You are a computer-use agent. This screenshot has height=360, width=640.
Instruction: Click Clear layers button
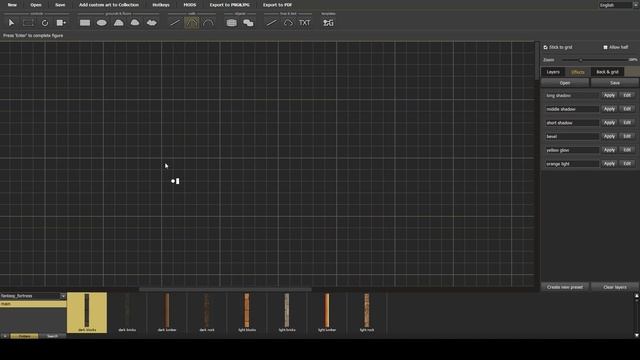tap(615, 287)
